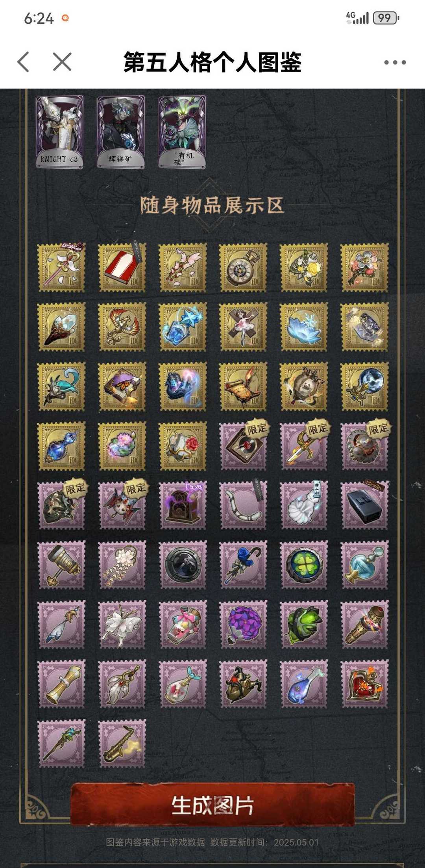
Task: Tap the white butterfly accessory stamp
Action: click(x=122, y=624)
